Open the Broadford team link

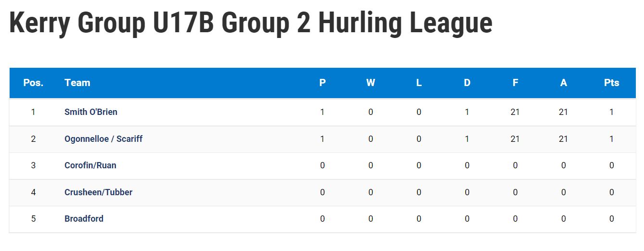coord(84,219)
